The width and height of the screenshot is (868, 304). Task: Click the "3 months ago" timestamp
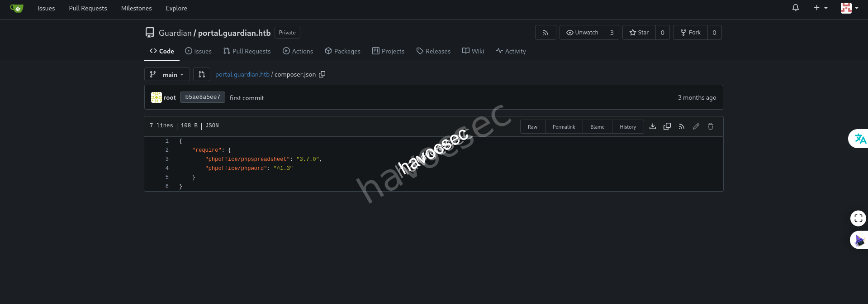pos(697,97)
